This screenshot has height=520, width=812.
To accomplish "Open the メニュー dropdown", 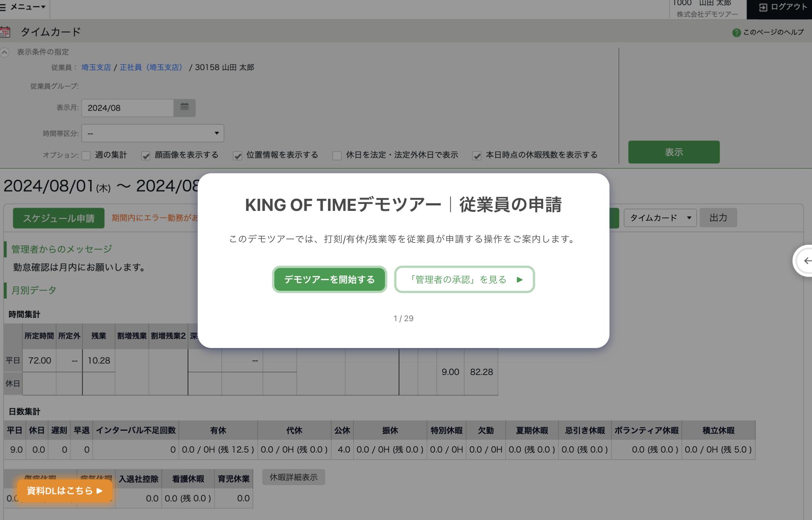I will (28, 7).
